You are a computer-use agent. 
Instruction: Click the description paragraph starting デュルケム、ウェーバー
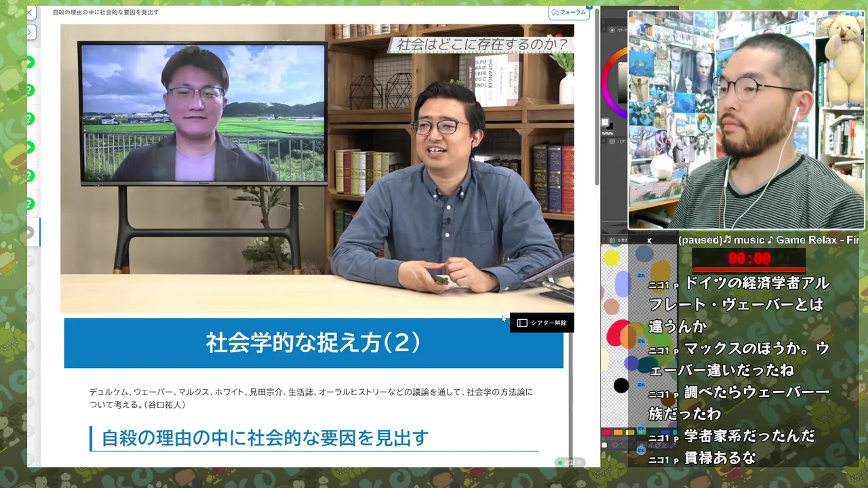pos(311,398)
